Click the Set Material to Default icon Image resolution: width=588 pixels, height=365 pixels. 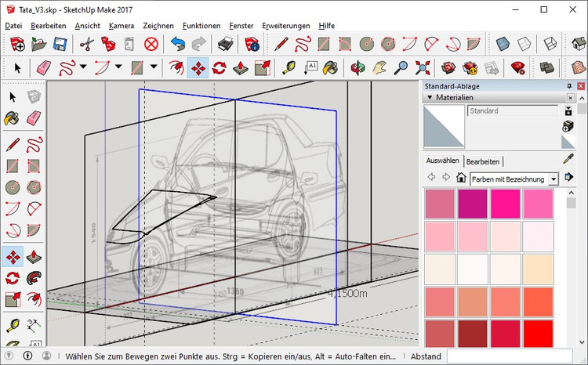pyautogui.click(x=568, y=143)
